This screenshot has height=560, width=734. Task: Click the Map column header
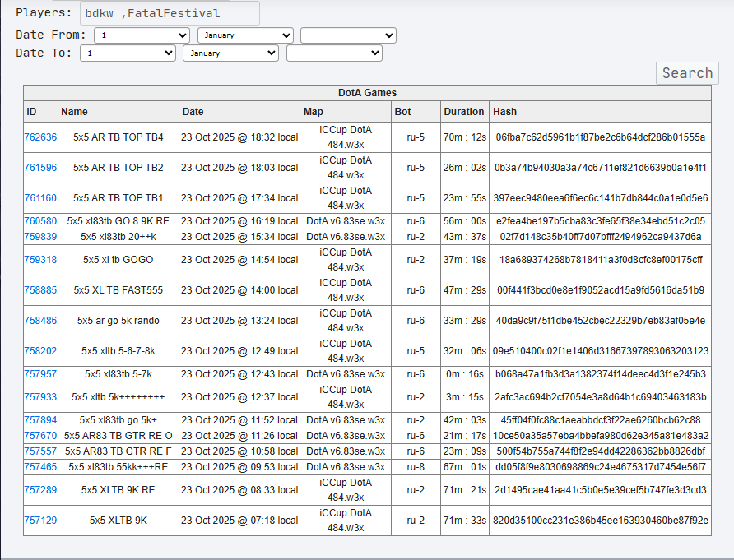[x=346, y=111]
